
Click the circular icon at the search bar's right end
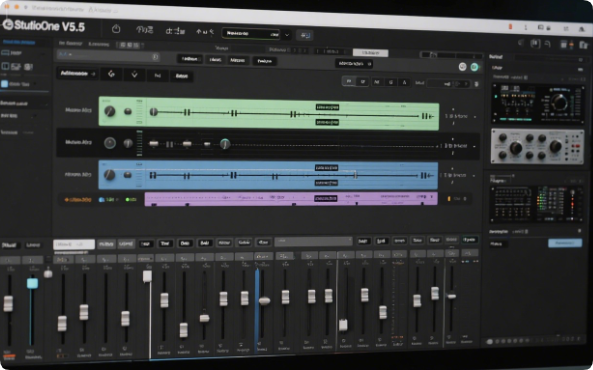point(155,57)
